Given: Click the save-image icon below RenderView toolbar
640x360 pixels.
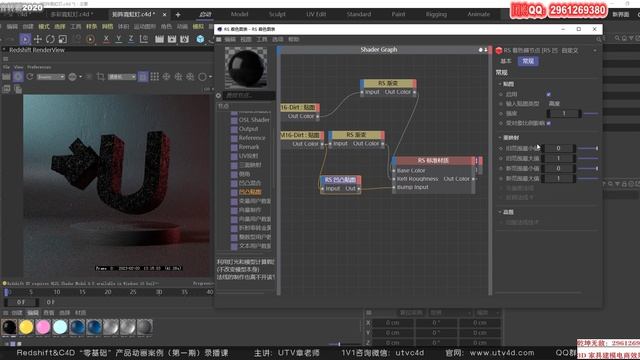Looking at the screenshot, I should pyautogui.click(x=7, y=89).
